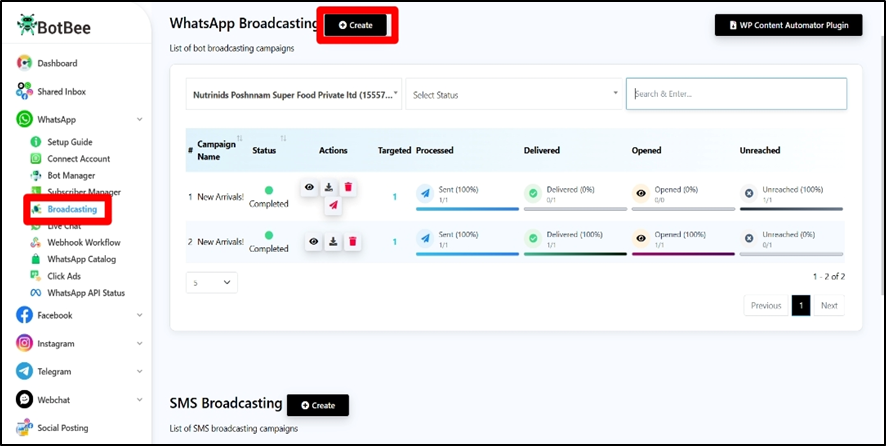
Task: Open Bot Manager in WhatsApp menu
Action: point(71,175)
